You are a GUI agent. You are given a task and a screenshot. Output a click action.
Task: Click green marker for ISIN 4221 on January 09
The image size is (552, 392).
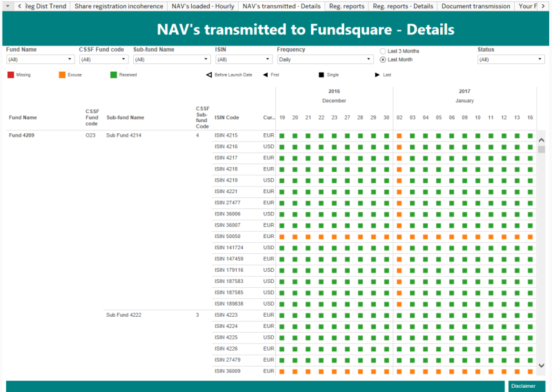tap(464, 192)
